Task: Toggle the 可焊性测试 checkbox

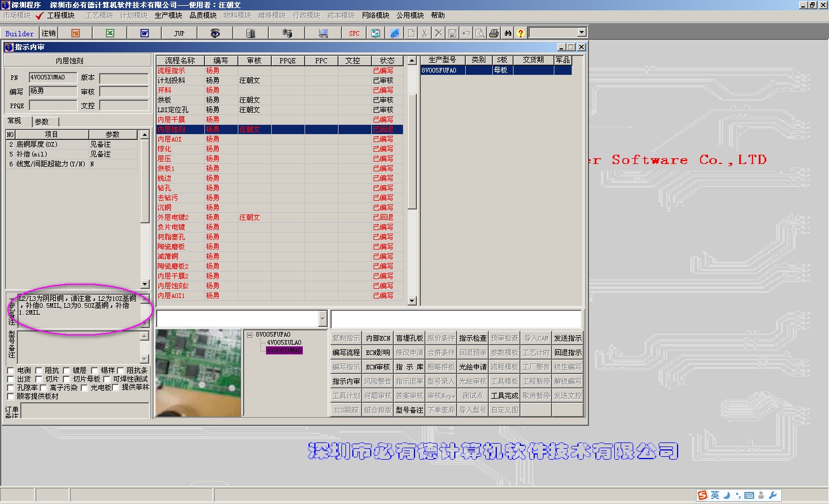Action: pos(107,379)
